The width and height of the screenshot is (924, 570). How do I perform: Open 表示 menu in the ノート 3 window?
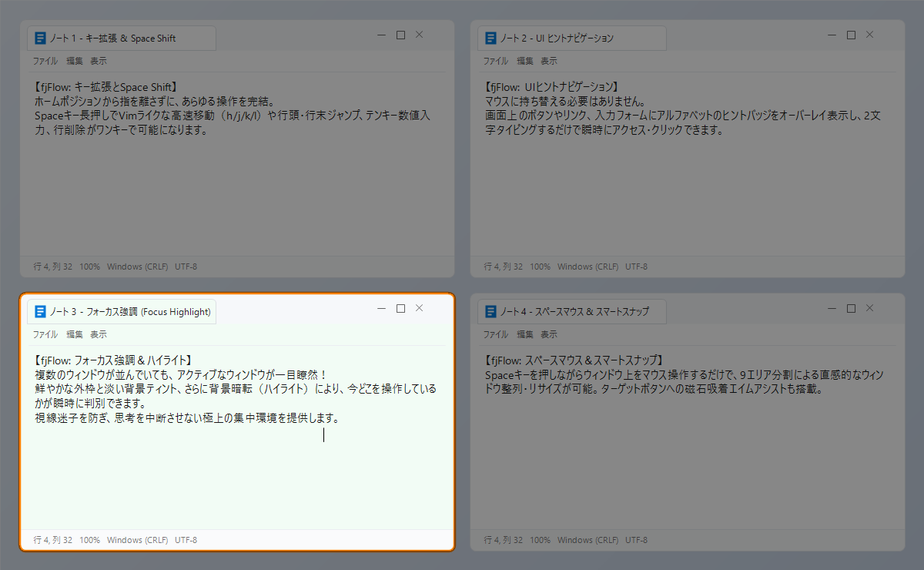[x=99, y=334]
